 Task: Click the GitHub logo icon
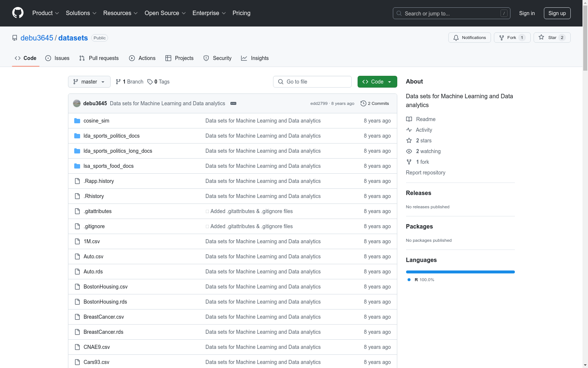pos(18,13)
